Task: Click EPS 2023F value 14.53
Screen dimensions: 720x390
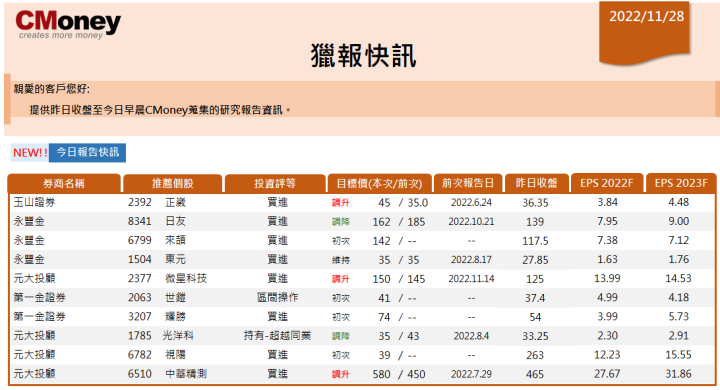Action: 679,278
